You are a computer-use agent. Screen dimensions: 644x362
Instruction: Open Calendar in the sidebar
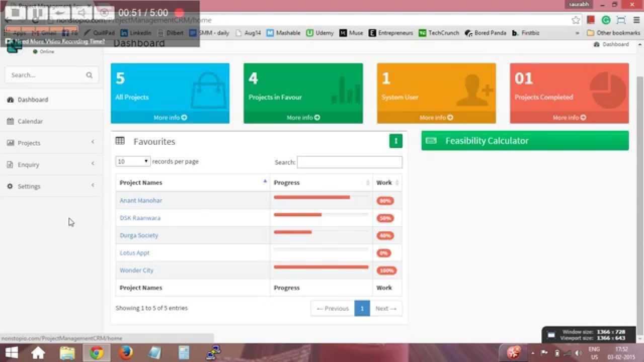[52, 121]
